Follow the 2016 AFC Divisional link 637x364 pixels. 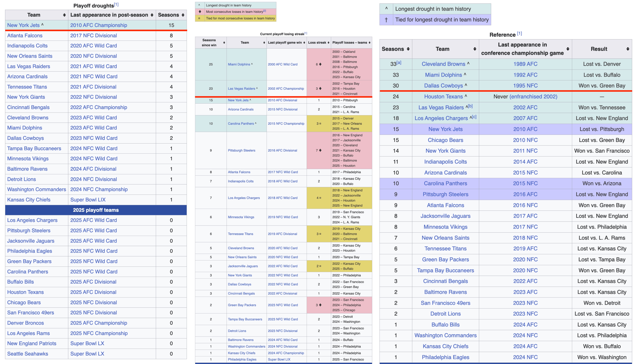pos(282,150)
